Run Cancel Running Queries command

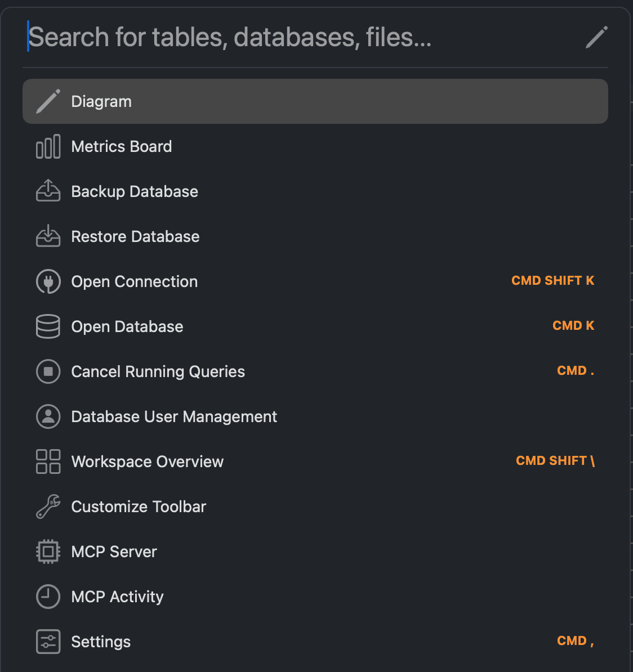pos(315,371)
